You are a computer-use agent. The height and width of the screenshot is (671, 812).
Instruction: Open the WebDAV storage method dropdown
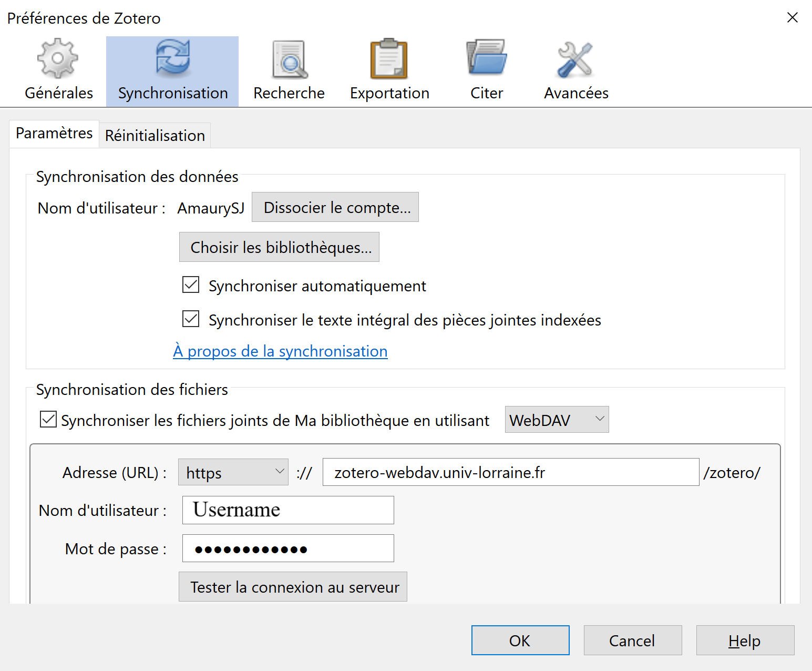click(557, 420)
